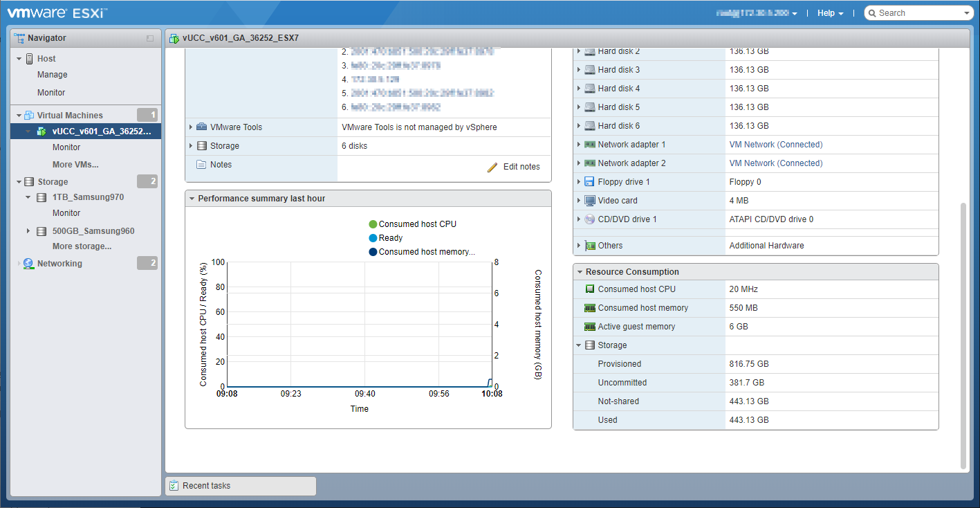Image resolution: width=980 pixels, height=508 pixels.
Task: Click the Consumed host memory icon
Action: [x=590, y=308]
